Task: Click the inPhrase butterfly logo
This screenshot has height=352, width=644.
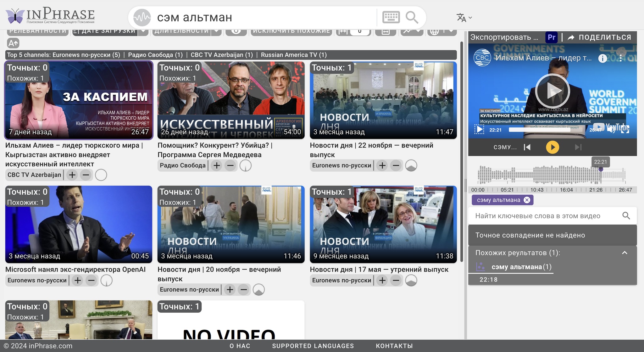Action: 50,16
